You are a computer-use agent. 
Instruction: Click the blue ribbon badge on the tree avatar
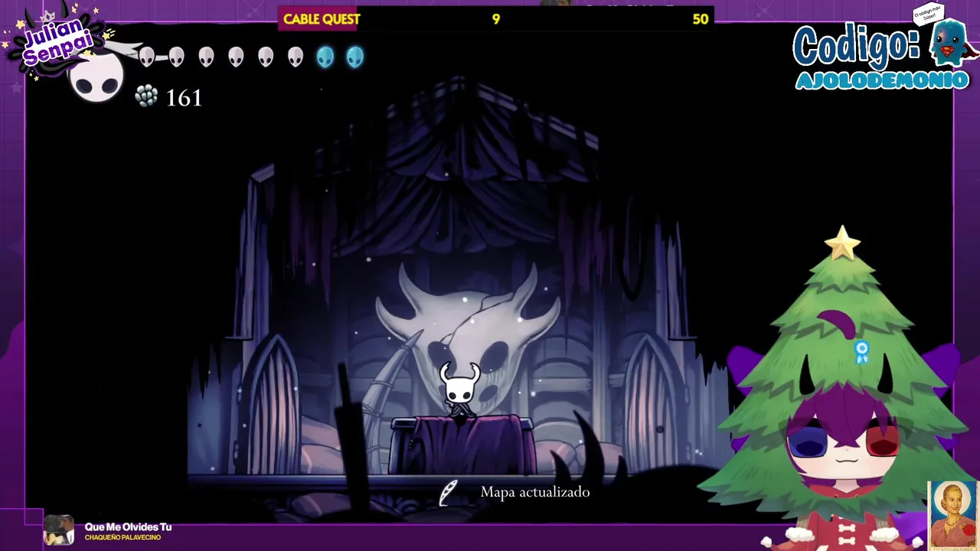(862, 352)
